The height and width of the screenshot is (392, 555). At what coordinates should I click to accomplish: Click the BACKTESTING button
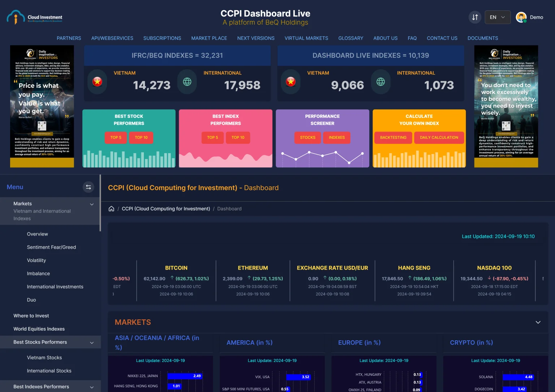click(393, 138)
